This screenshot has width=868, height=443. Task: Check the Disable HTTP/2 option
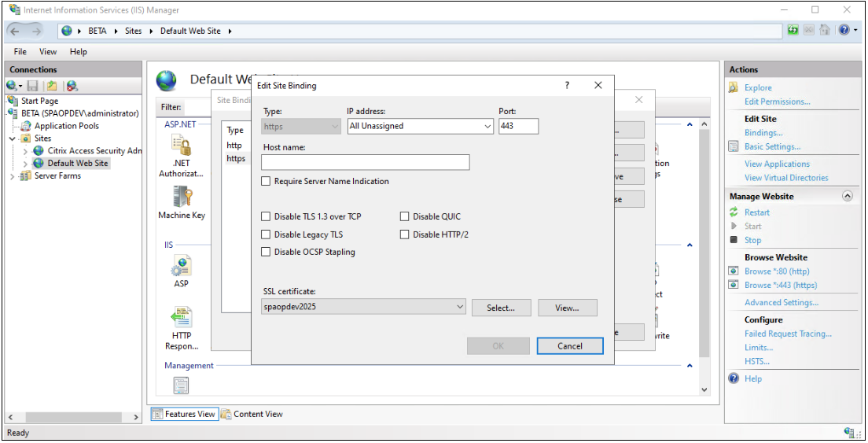(405, 234)
